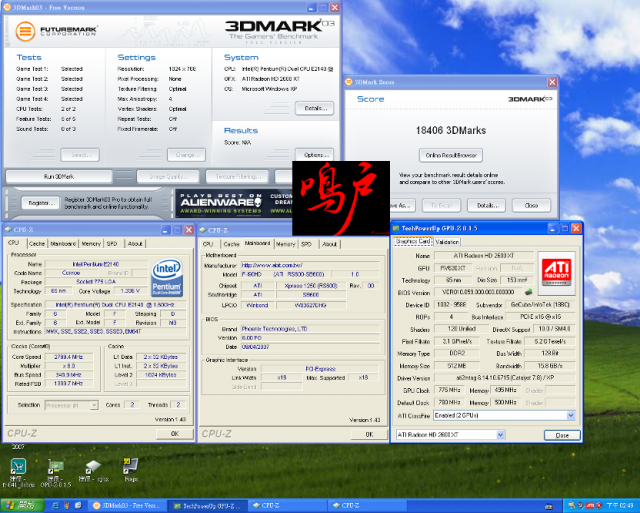Click the 3DMark03 title bar icon
This screenshot has width=640, height=513.
click(7, 7)
